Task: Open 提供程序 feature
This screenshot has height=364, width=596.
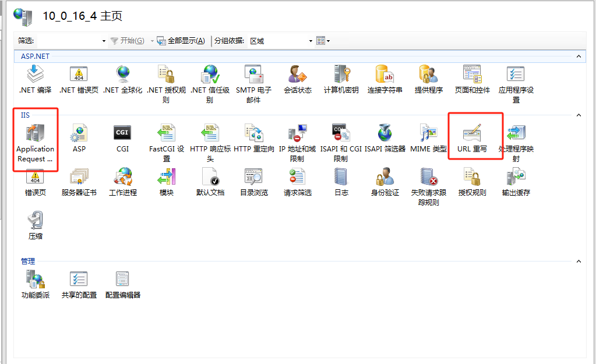Action: click(428, 79)
